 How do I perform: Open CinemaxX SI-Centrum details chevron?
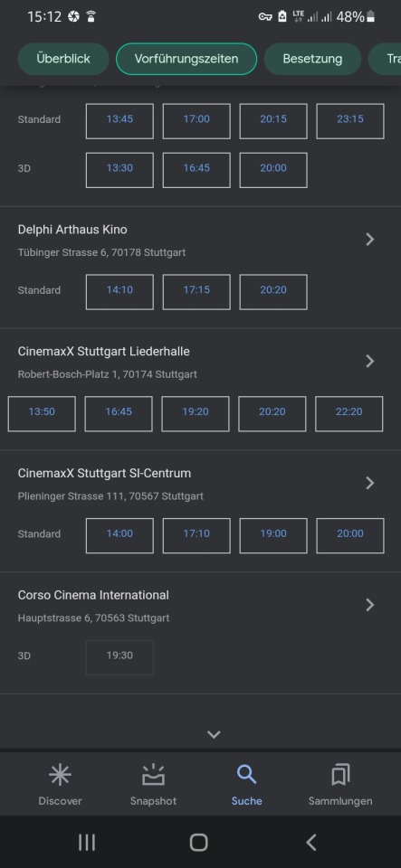coord(370,483)
